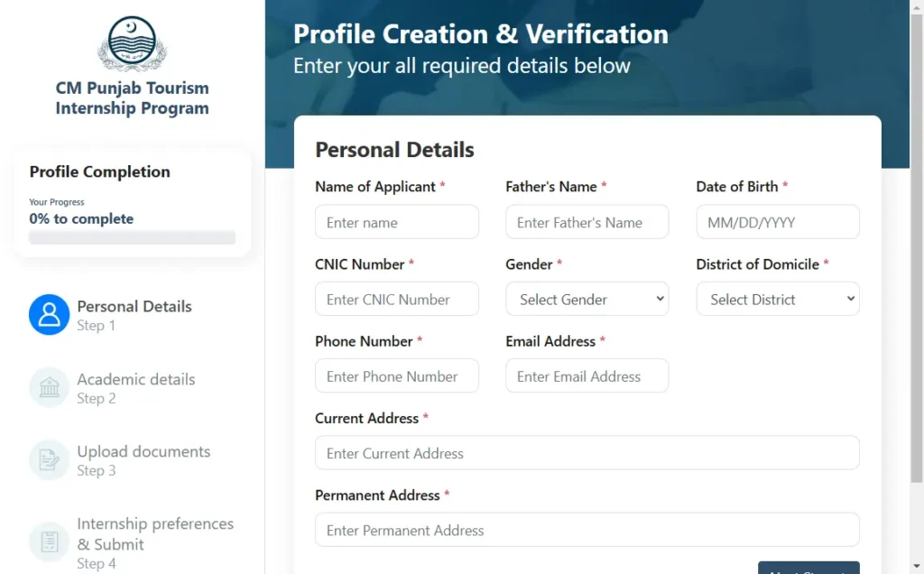Expand the Select District dropdown

(778, 299)
